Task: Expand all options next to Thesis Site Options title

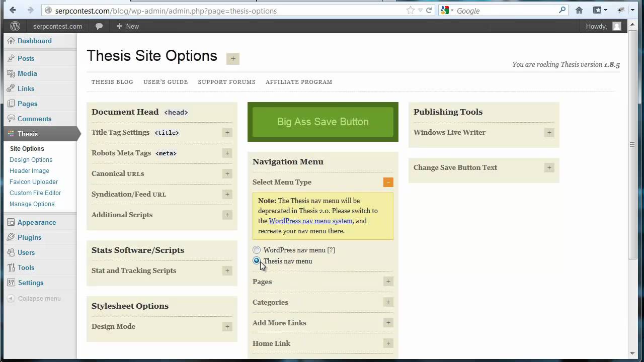Action: pyautogui.click(x=232, y=59)
